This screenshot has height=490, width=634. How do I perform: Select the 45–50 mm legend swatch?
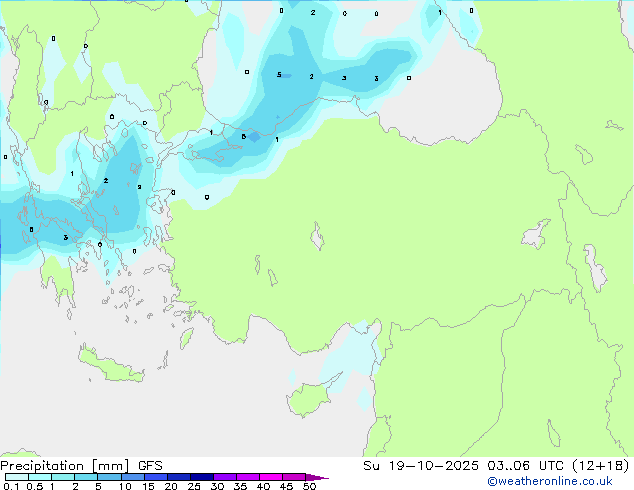pyautogui.click(x=294, y=477)
